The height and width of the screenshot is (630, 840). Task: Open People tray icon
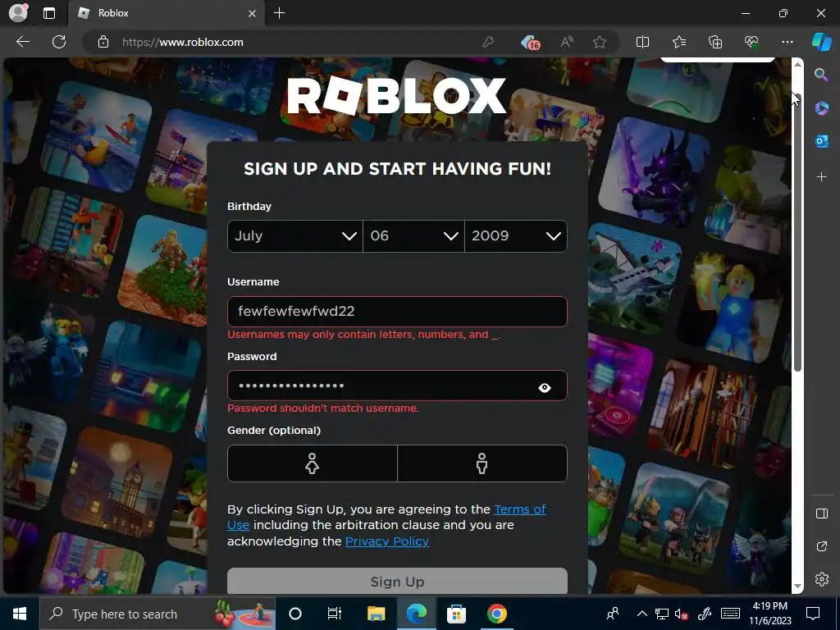(x=612, y=614)
